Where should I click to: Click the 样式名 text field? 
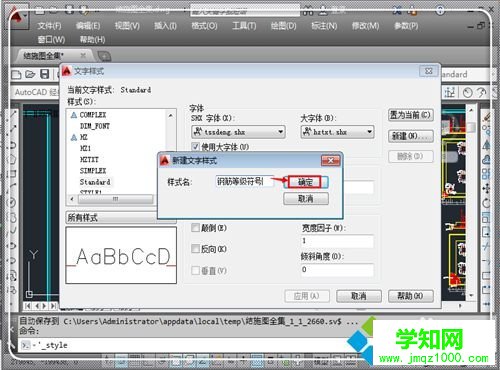[245, 182]
